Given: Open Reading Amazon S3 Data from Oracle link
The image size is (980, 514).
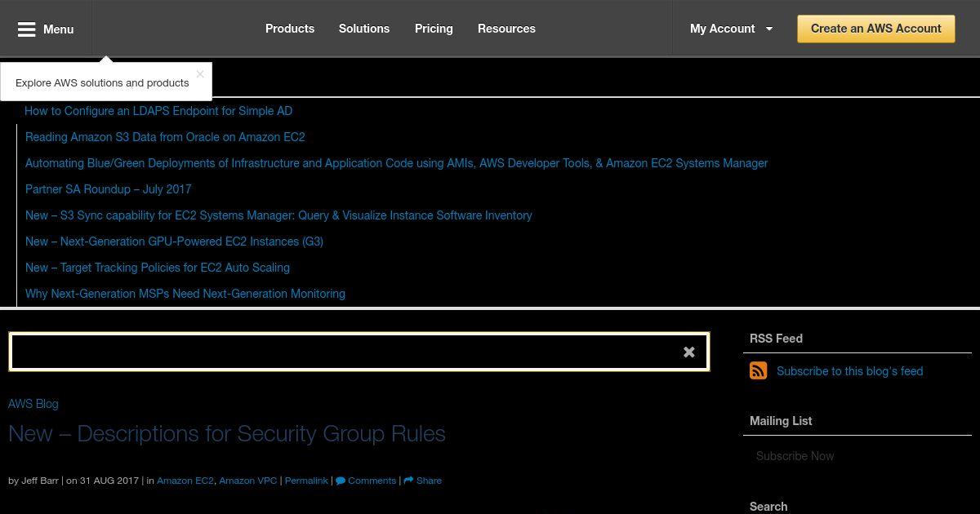Looking at the screenshot, I should point(165,137).
